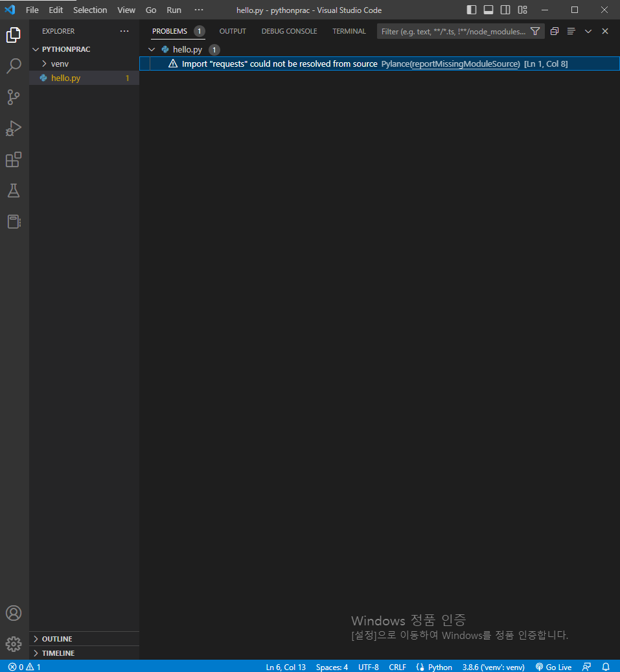Select hello.py in Explorer
620x672 pixels.
coord(84,78)
